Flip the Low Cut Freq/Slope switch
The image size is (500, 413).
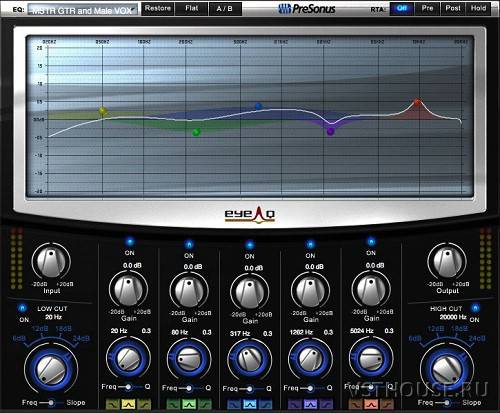click(51, 403)
